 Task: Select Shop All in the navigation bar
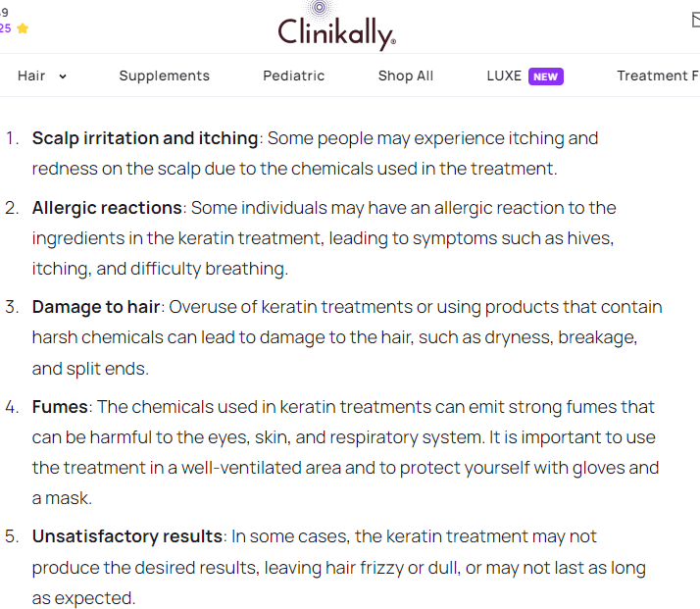[x=406, y=76]
